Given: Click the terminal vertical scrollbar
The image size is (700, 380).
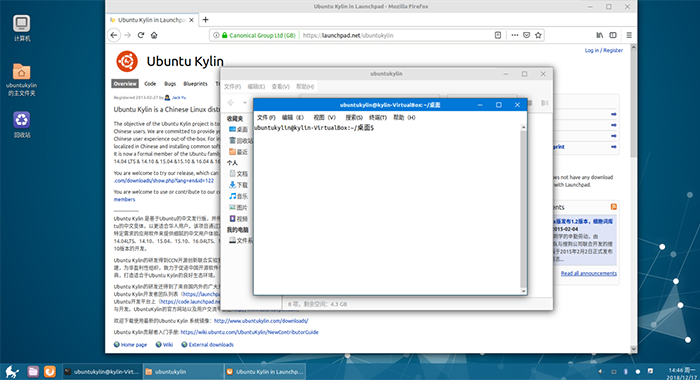Looking at the screenshot, I should (523, 209).
